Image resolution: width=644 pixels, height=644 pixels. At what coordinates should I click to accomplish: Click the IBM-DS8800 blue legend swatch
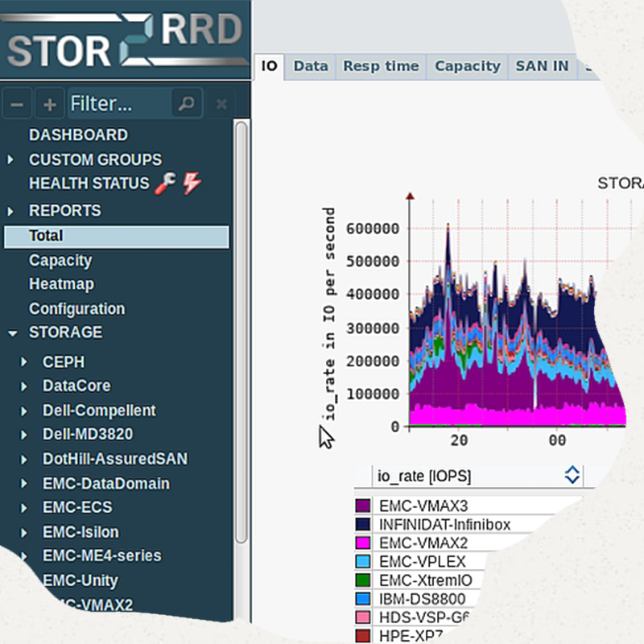(363, 599)
